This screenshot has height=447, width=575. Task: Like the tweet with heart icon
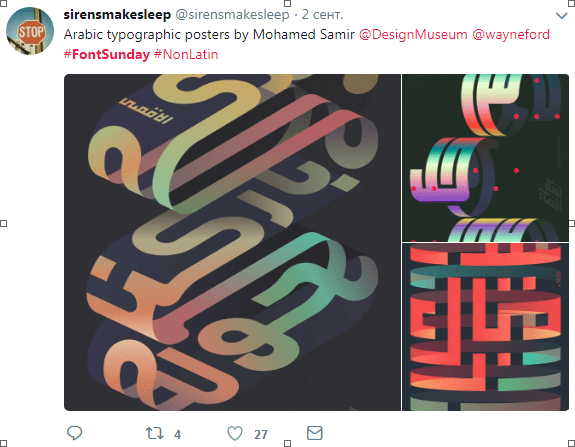click(x=235, y=433)
